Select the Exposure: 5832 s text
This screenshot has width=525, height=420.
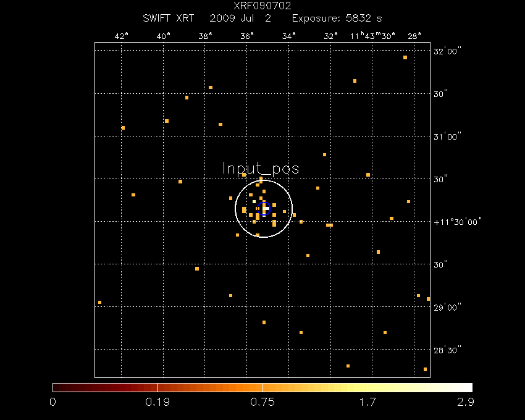[x=337, y=18]
